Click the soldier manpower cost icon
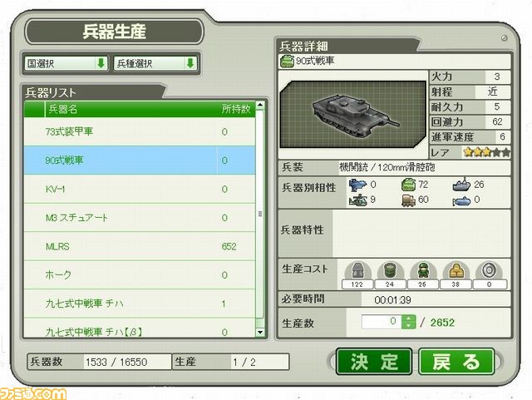The height and width of the screenshot is (400, 532). [x=423, y=271]
